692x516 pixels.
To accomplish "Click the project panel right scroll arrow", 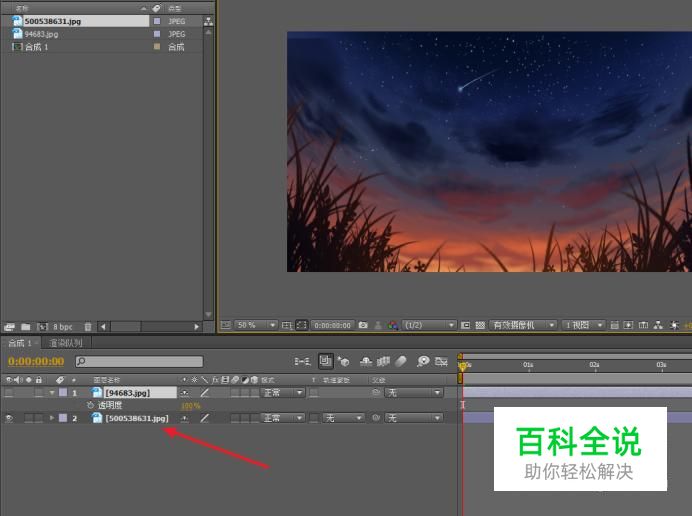I will pyautogui.click(x=196, y=327).
